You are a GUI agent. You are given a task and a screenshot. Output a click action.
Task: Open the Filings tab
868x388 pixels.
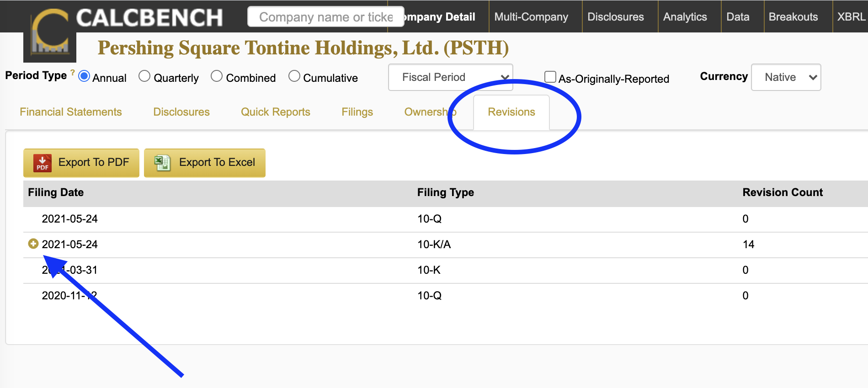tap(357, 112)
